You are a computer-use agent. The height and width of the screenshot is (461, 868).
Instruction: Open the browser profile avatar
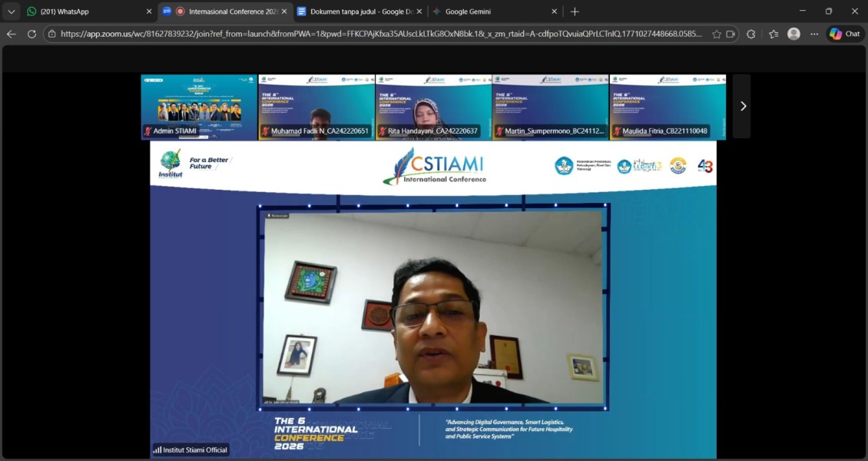tap(793, 34)
